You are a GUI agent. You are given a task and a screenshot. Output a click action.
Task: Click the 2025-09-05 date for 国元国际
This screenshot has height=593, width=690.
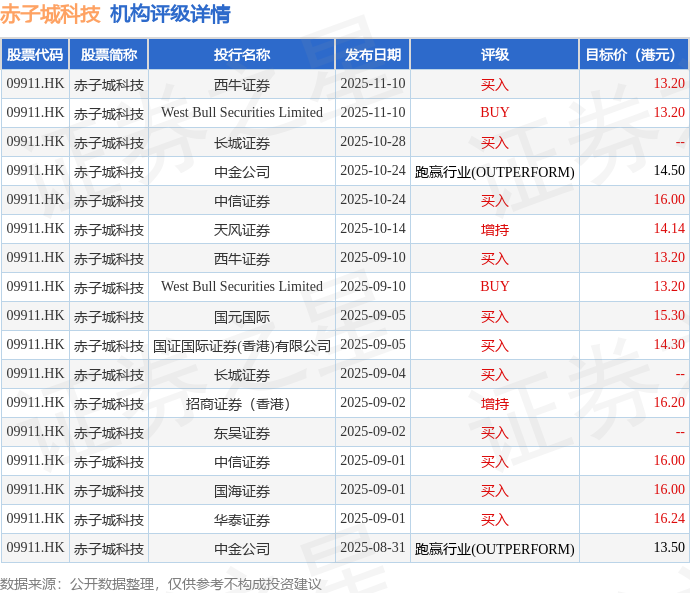(372, 315)
